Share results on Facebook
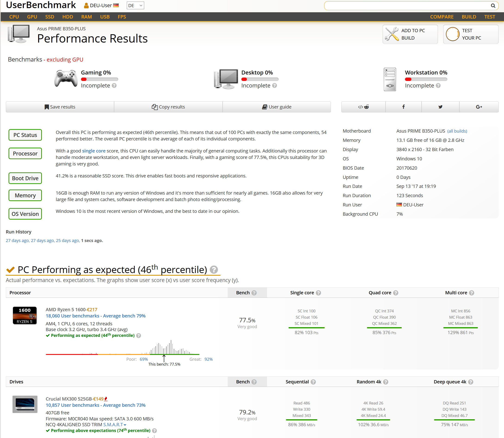 click(x=403, y=107)
